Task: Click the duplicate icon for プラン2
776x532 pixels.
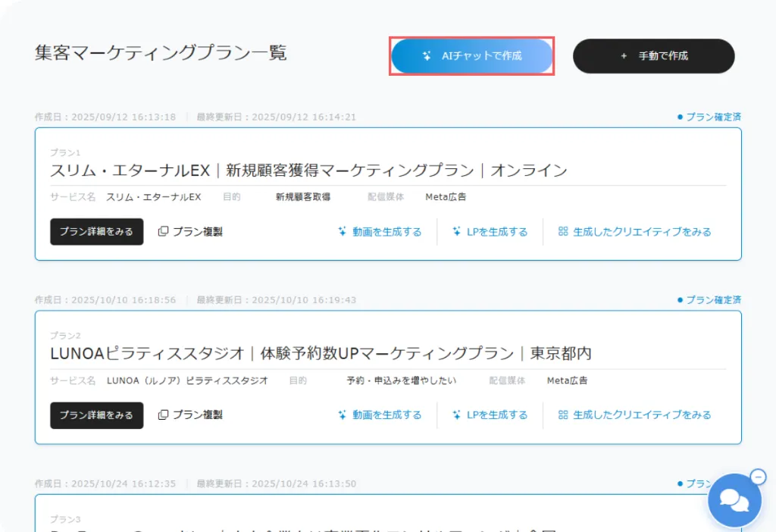Action: click(x=162, y=415)
